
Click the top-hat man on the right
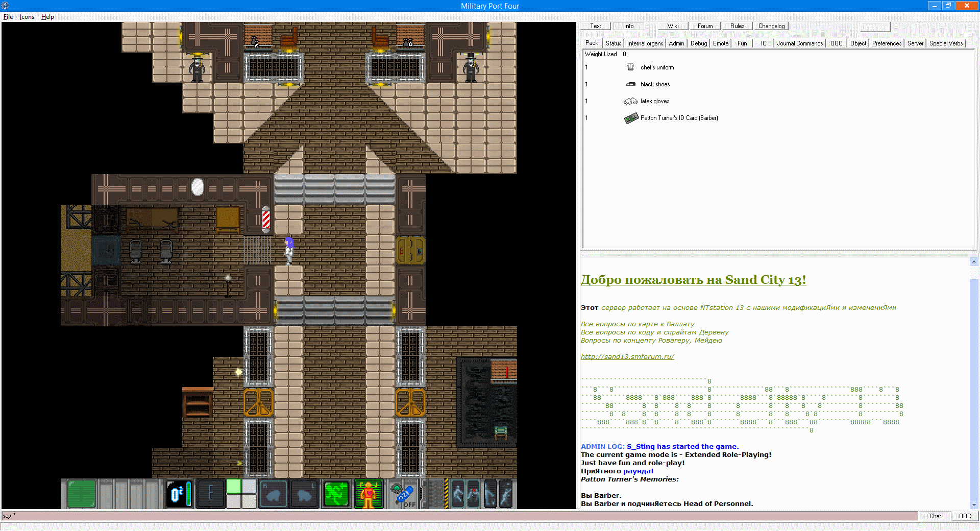471,67
